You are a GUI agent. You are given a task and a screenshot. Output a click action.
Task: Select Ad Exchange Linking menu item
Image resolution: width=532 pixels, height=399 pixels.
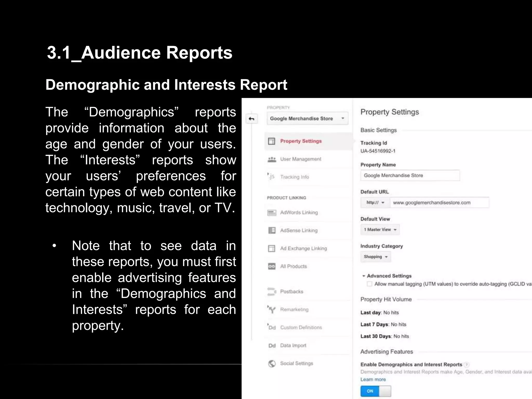(x=308, y=248)
